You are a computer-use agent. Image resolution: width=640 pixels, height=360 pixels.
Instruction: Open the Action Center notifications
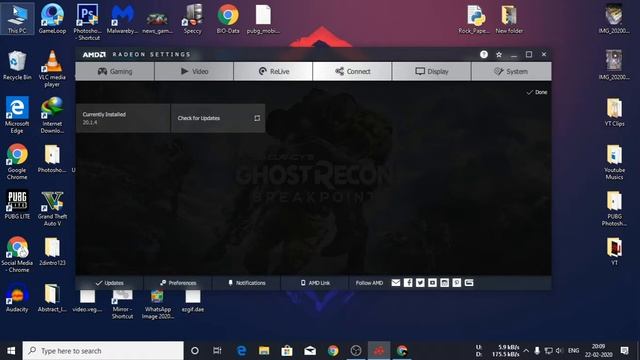[624, 351]
